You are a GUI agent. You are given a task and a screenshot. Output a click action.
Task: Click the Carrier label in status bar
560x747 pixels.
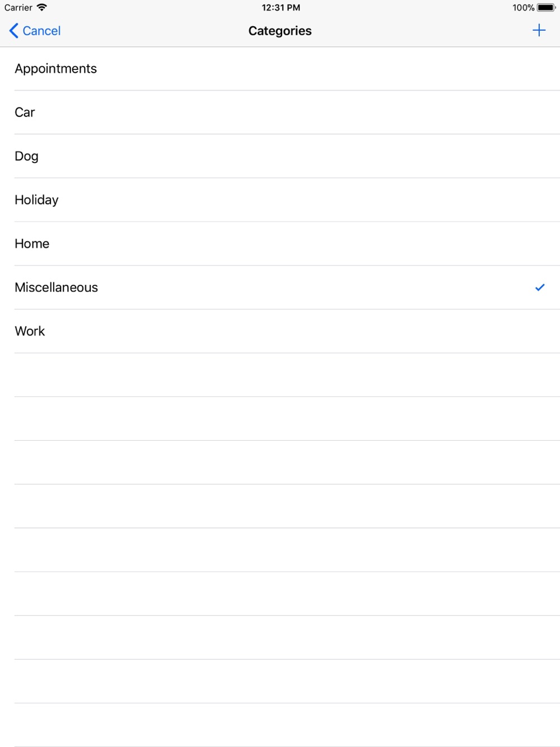click(18, 7)
